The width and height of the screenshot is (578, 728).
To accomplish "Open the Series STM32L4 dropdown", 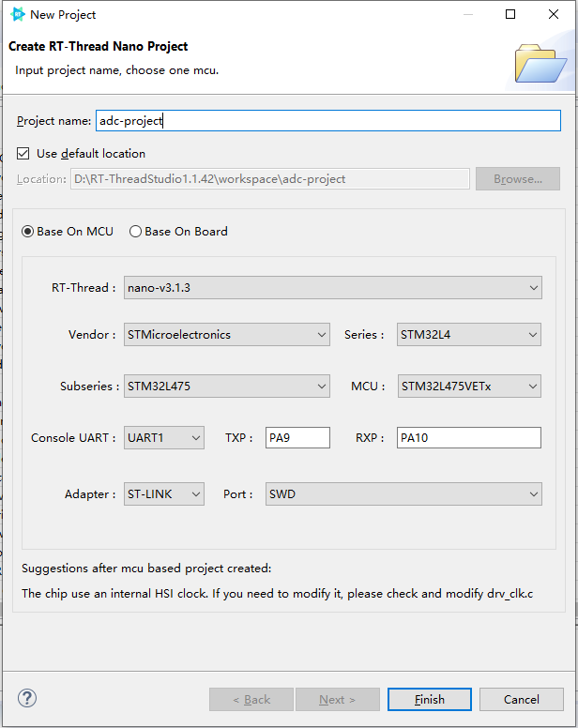I will click(x=469, y=335).
